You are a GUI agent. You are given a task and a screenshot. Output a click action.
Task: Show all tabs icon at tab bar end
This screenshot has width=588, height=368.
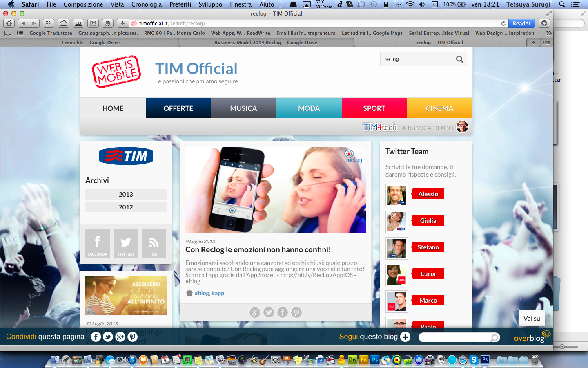pos(547,42)
